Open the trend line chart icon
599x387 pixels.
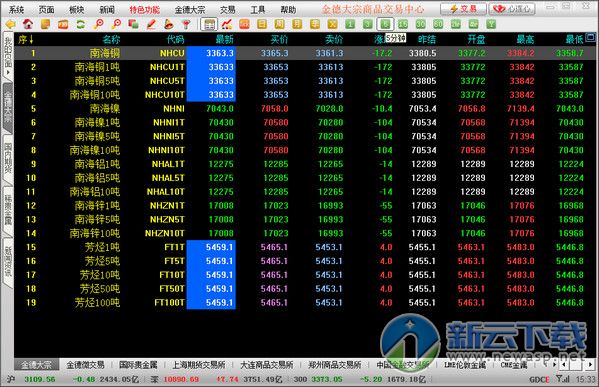tap(227, 24)
